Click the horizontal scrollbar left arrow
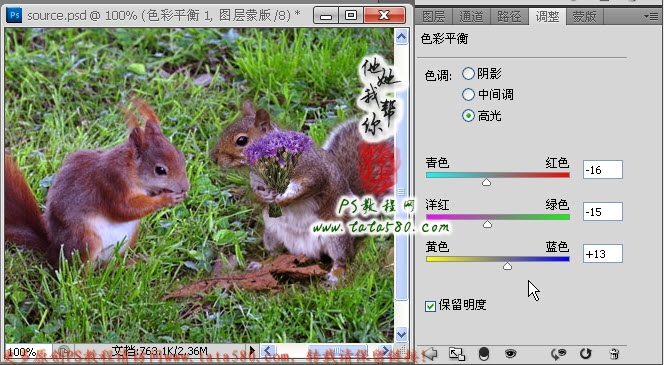 pyautogui.click(x=267, y=351)
